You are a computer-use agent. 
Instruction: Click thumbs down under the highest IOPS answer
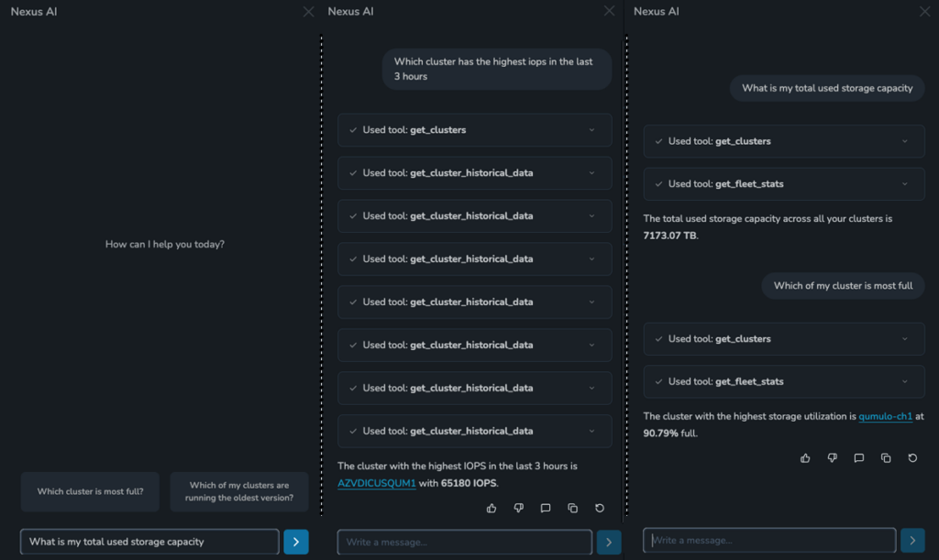pyautogui.click(x=518, y=508)
